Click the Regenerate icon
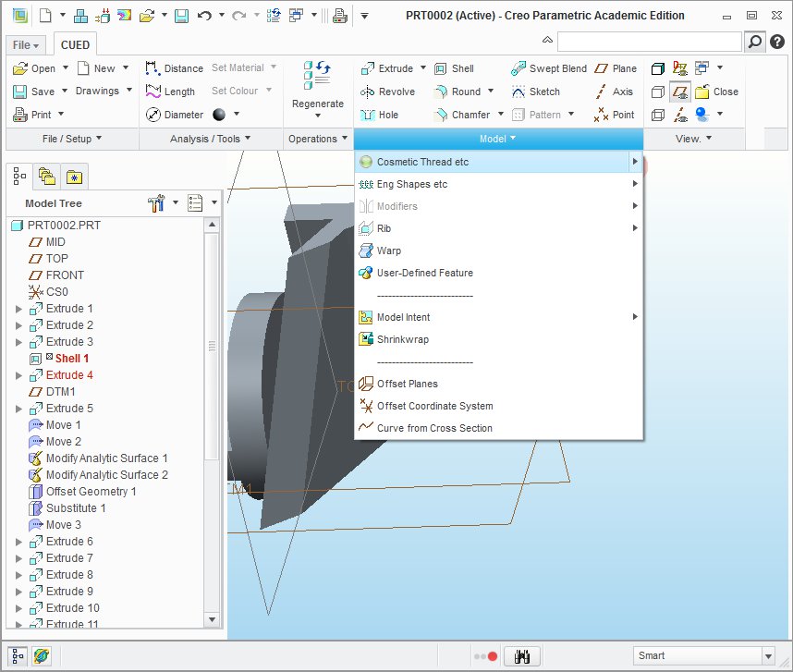Image resolution: width=793 pixels, height=672 pixels. (x=317, y=75)
